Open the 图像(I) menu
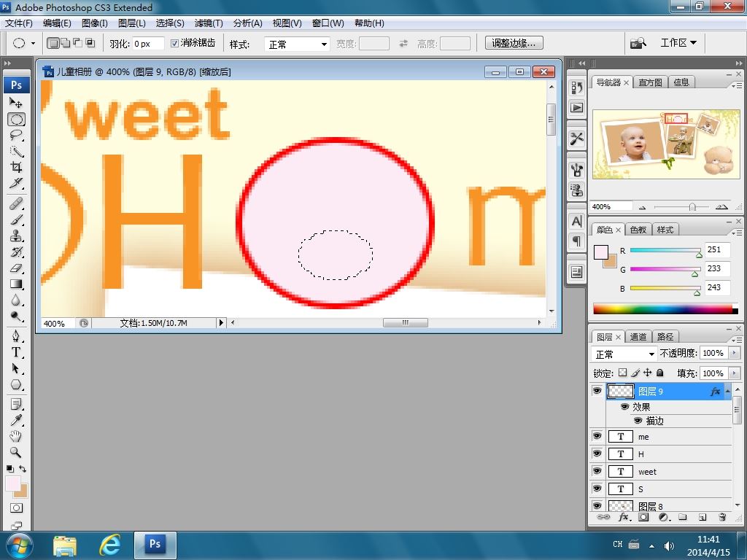747x560 pixels. click(x=94, y=23)
